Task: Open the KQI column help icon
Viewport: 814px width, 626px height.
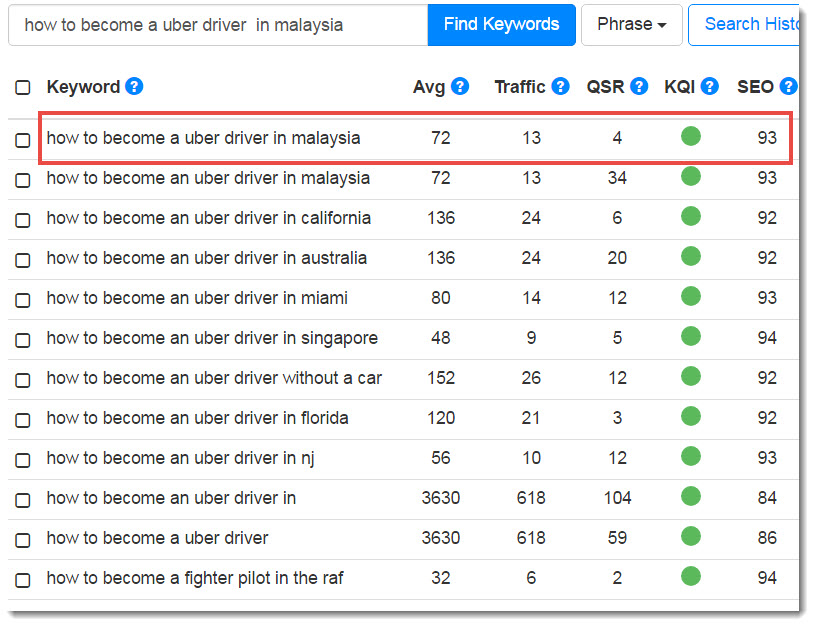Action: pyautogui.click(x=709, y=86)
